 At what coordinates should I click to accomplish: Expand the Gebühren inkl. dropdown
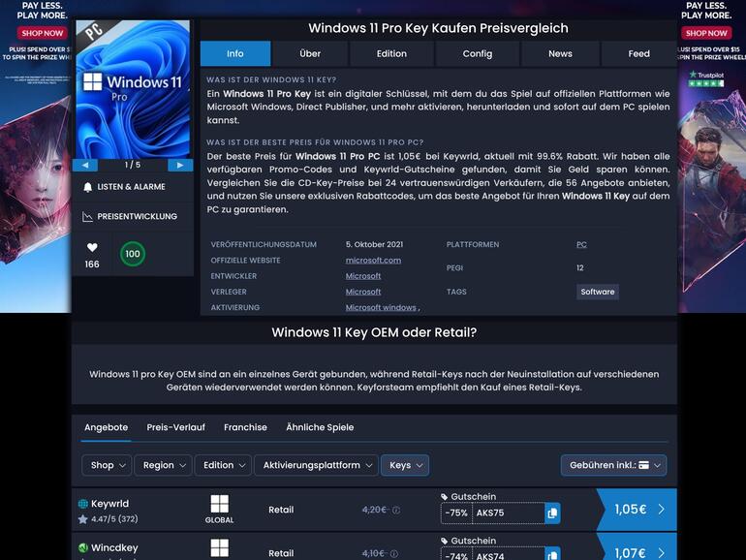(x=613, y=465)
